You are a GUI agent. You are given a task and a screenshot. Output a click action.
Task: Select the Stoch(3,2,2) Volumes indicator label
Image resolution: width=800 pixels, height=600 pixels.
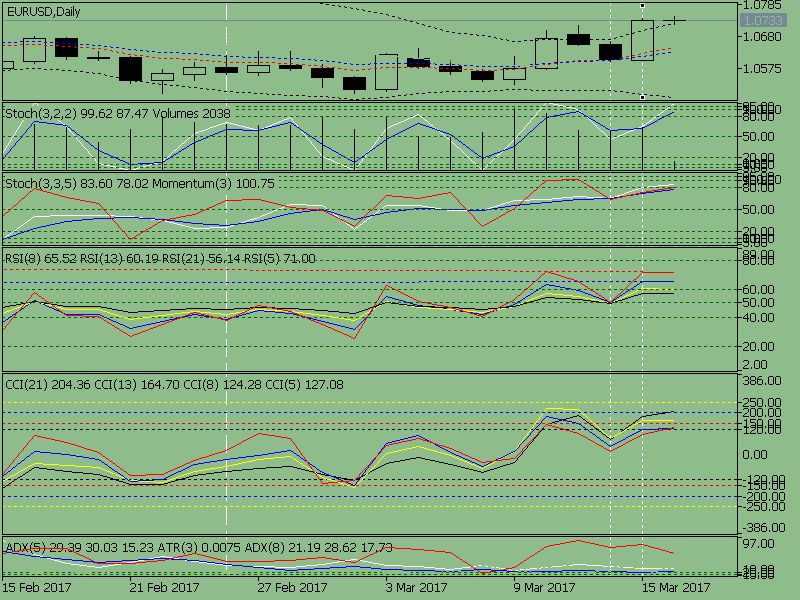(118, 113)
